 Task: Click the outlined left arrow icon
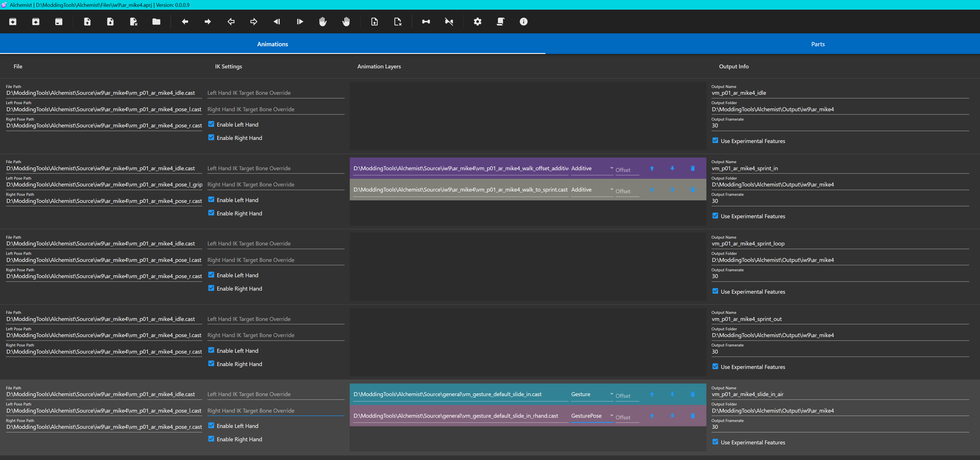pos(231,22)
